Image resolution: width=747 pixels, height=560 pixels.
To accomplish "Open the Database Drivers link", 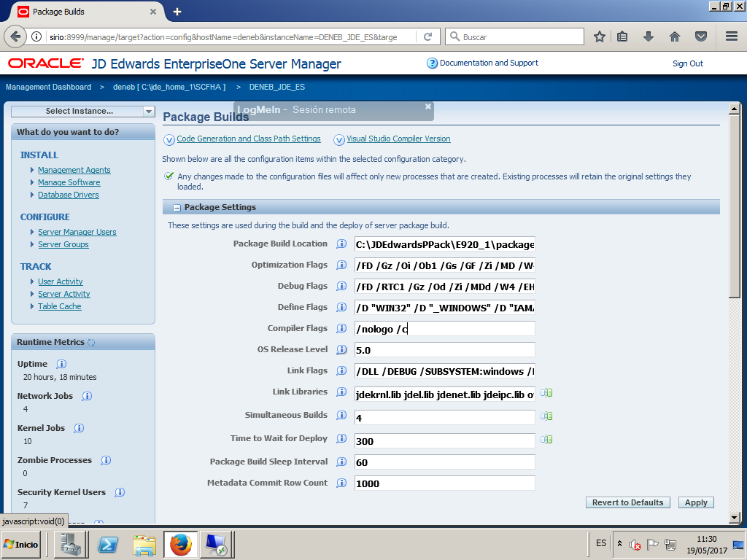I will 69,195.
